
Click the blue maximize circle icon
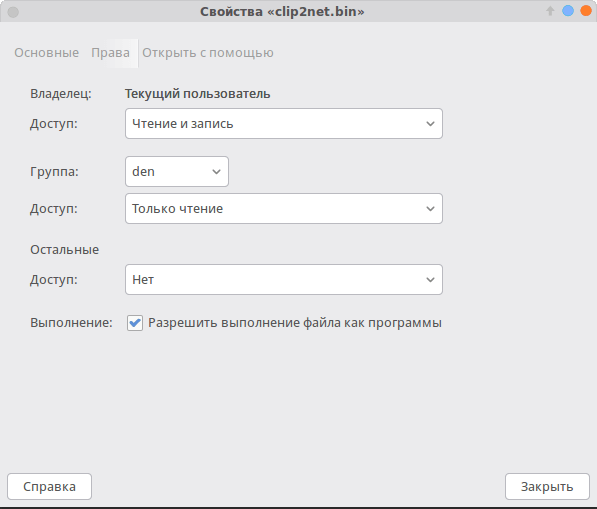click(x=568, y=11)
